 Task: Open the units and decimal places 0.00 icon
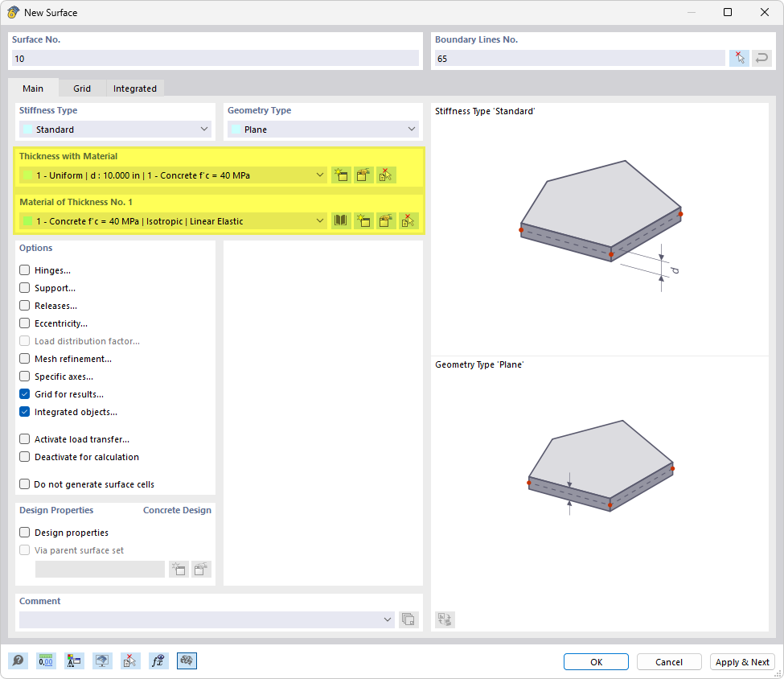[46, 661]
